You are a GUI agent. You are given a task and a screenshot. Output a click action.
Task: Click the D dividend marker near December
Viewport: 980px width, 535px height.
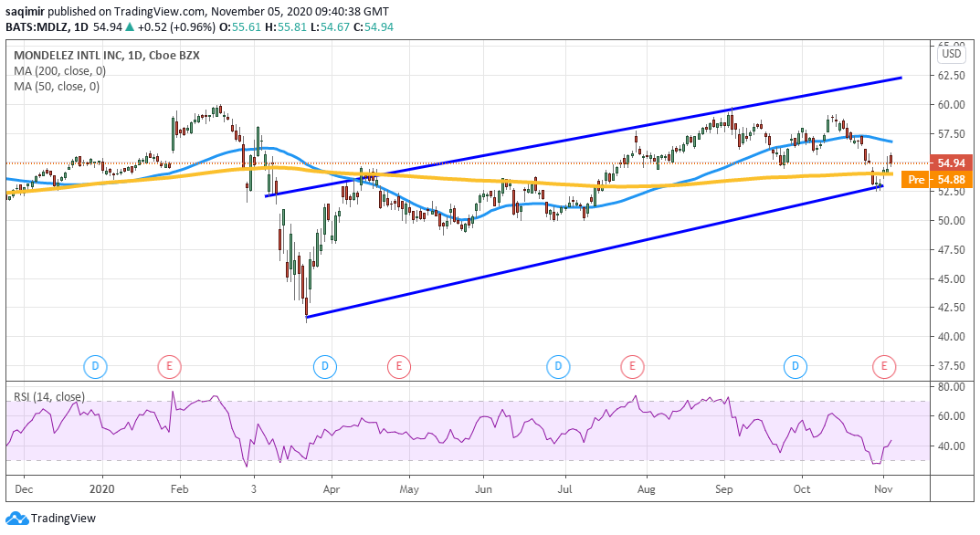94,365
